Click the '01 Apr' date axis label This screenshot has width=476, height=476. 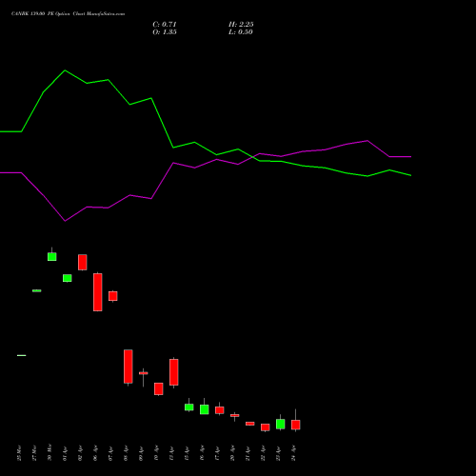[x=65, y=453]
